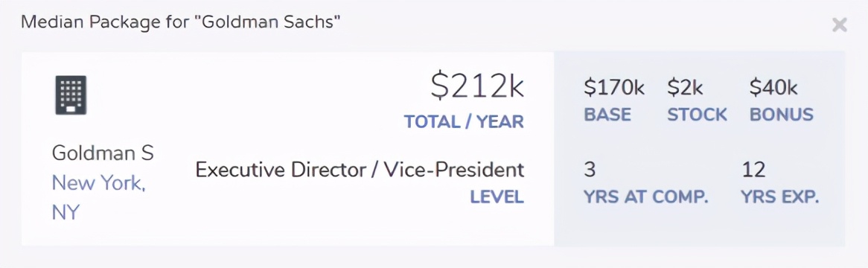Viewport: 868px width, 268px height.
Task: Click the TOTAL / YEAR label
Action: pos(464,122)
